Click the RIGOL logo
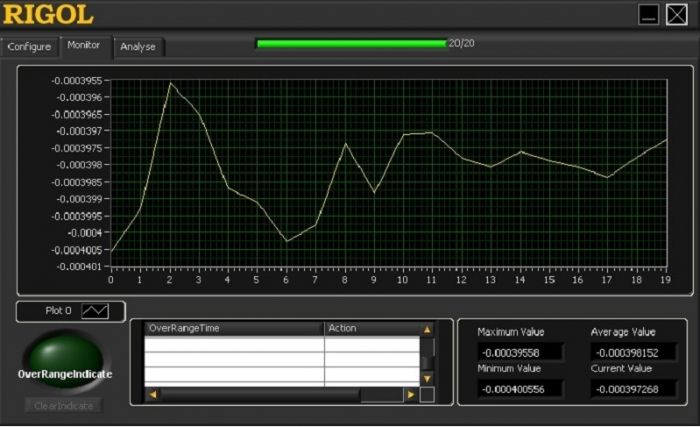 48,15
